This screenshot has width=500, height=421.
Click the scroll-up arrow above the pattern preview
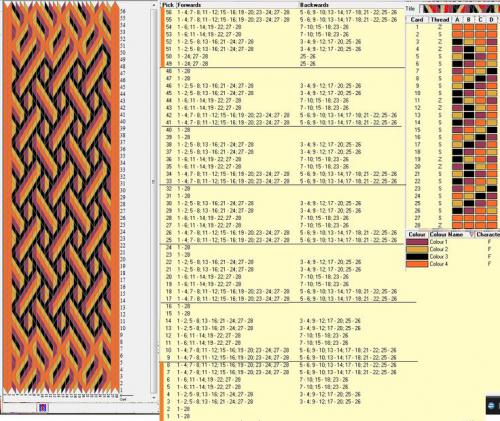click(154, 6)
